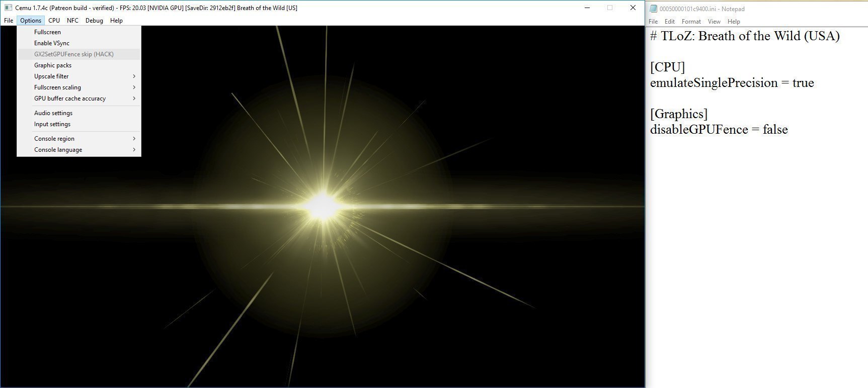Expand the Upscale filter submenu

tap(79, 76)
